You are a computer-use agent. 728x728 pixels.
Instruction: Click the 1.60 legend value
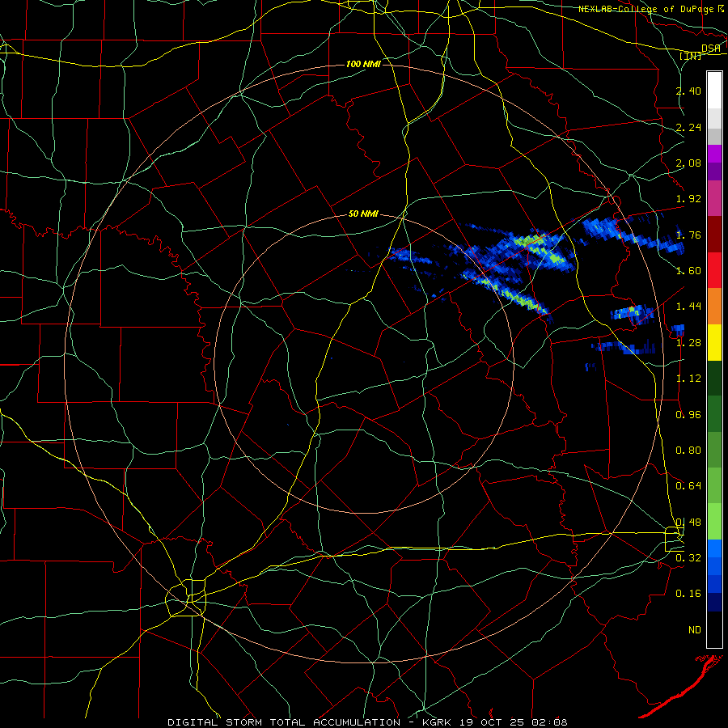point(688,271)
